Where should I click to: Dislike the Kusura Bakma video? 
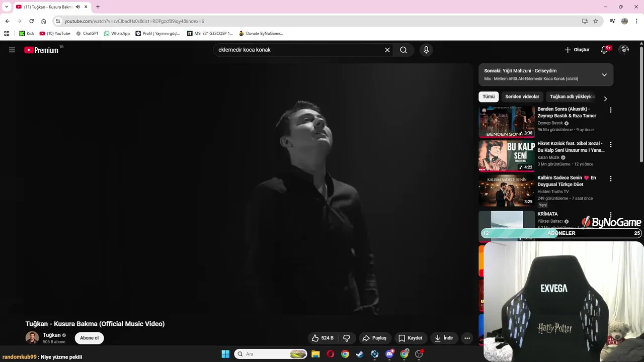click(347, 338)
